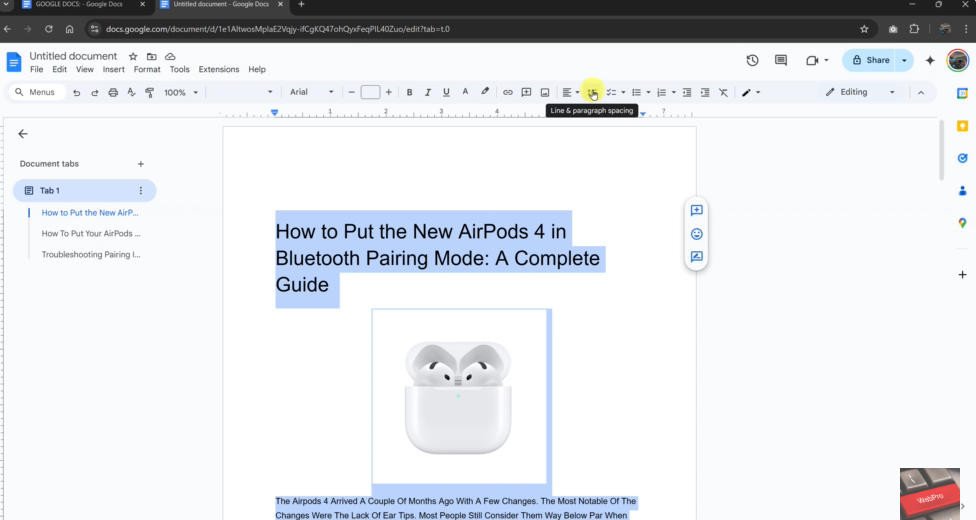Open the View menu
Viewport: 976px width, 520px height.
tap(85, 69)
